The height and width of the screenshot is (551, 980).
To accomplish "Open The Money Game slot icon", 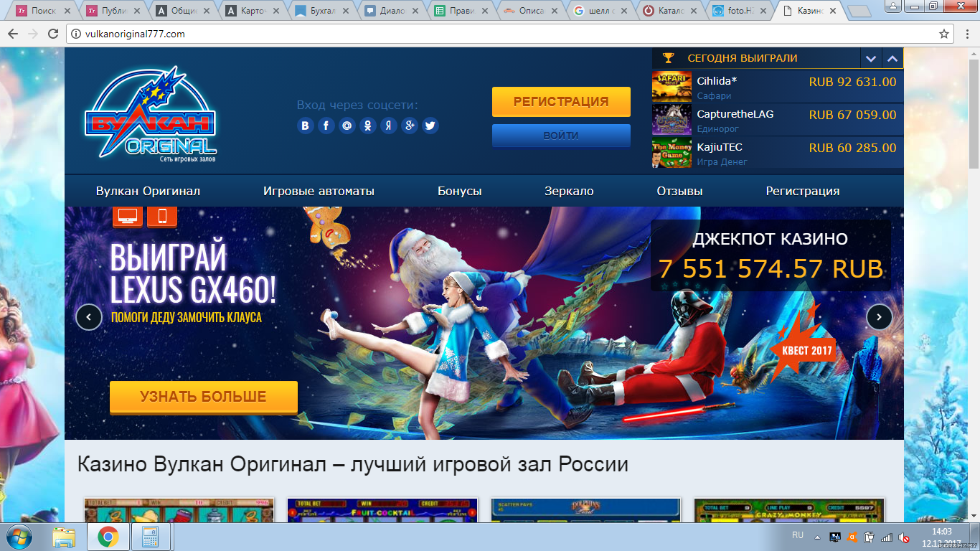I will pos(672,153).
